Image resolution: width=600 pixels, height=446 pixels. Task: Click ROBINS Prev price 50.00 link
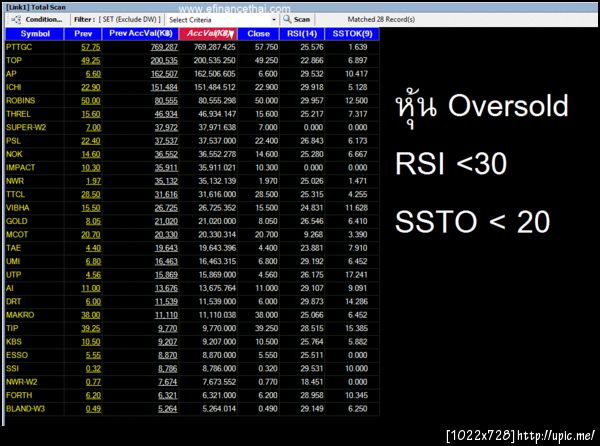[x=91, y=101]
